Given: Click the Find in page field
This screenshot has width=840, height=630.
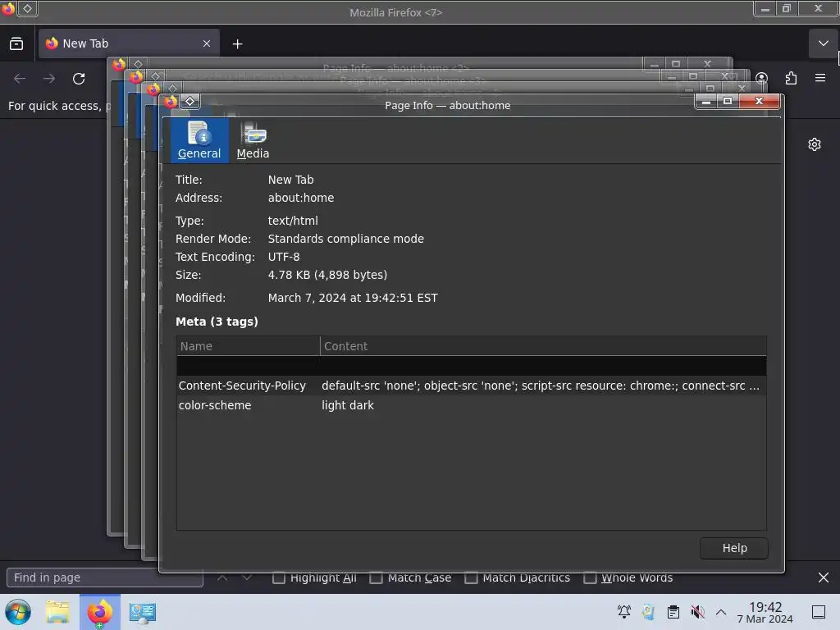Looking at the screenshot, I should pyautogui.click(x=105, y=577).
